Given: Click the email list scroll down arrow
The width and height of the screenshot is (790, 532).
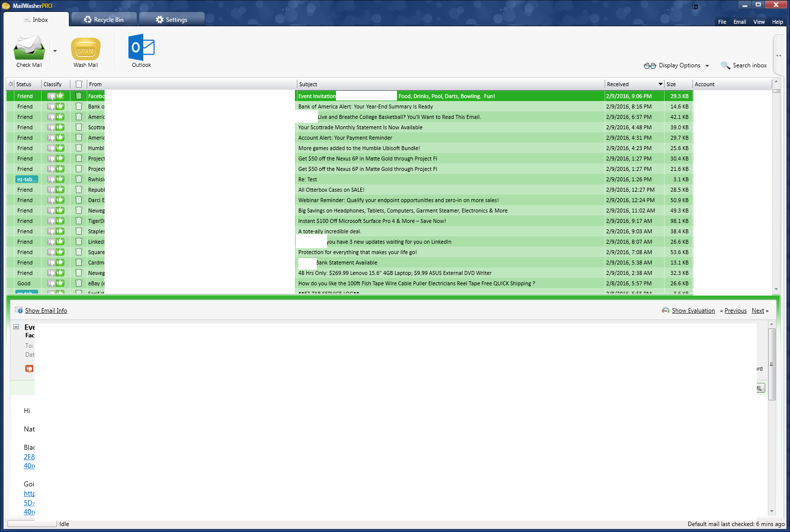Looking at the screenshot, I should 776,289.
